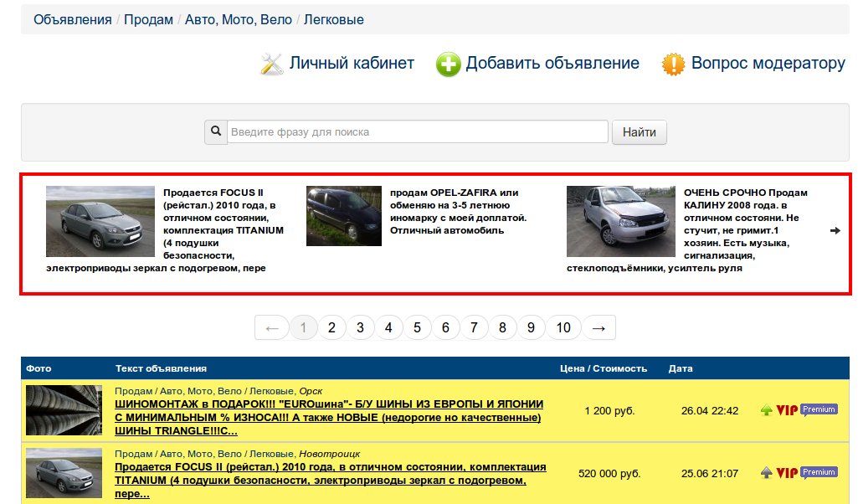Viewport: 858px width, 504px height.
Task: Click the VIP badge on tire listing
Action: 787,410
